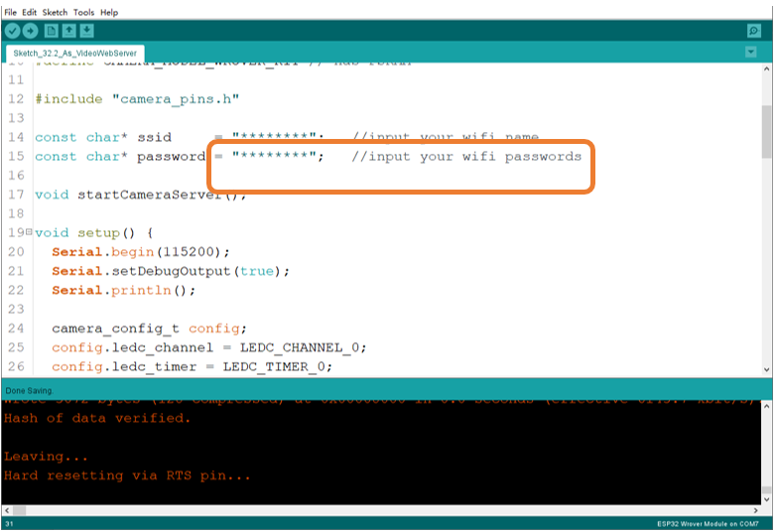Screen dimensions: 776x532
Task: Open the Help menu
Action: click(109, 12)
